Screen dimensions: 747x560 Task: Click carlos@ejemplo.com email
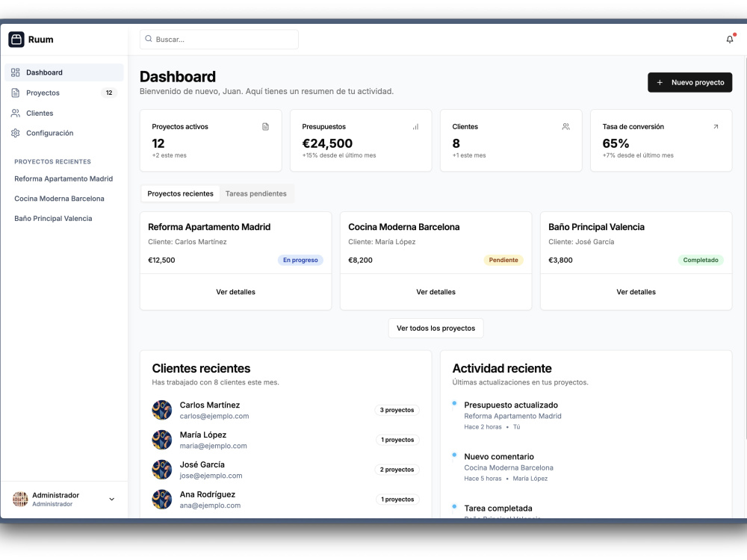[214, 416]
